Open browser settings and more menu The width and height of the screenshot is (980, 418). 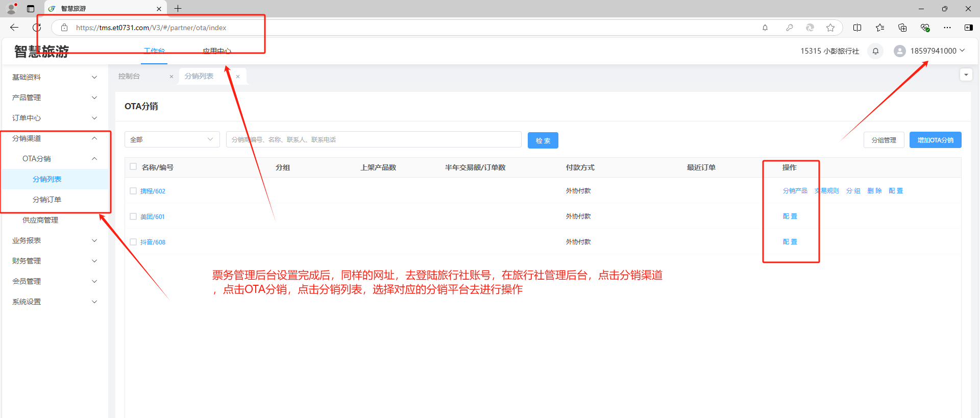pos(947,28)
